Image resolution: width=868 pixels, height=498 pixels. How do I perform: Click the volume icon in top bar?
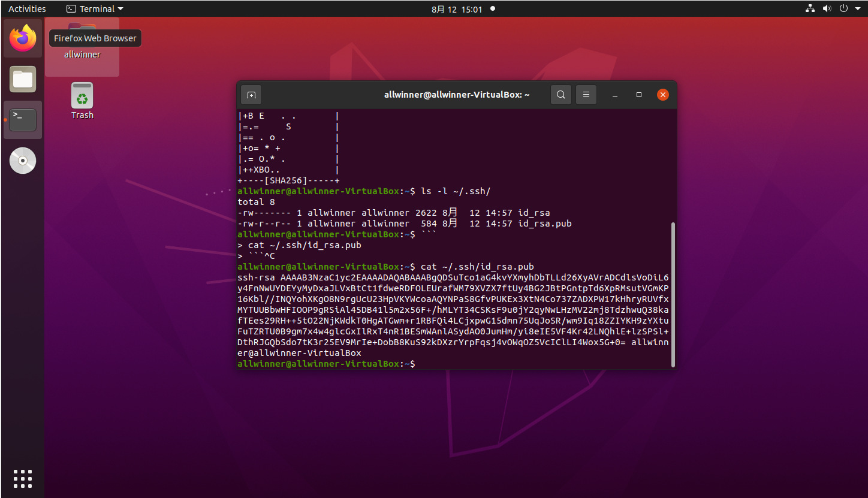point(827,8)
